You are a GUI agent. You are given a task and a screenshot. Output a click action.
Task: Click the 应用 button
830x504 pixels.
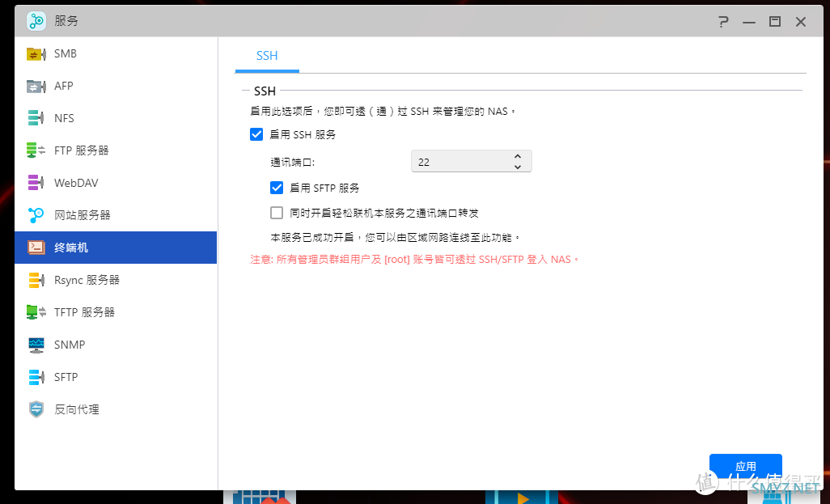(x=745, y=467)
